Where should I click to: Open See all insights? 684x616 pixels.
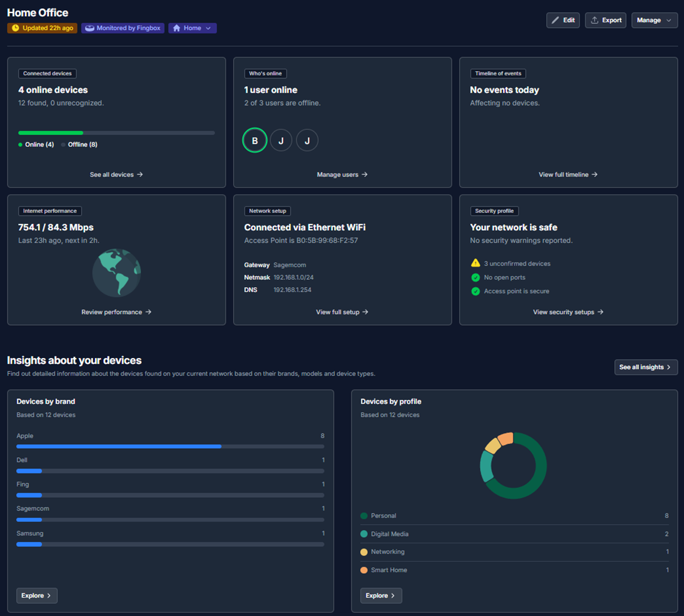646,367
